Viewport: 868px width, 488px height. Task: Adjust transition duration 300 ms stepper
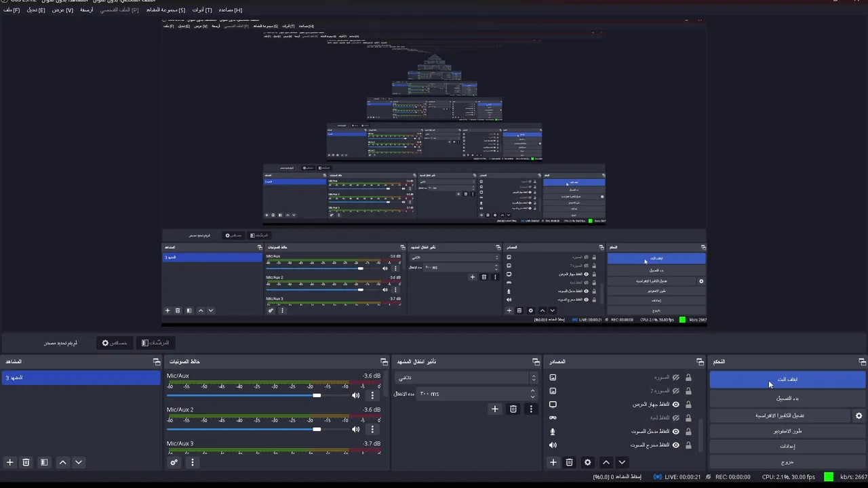coord(532,394)
